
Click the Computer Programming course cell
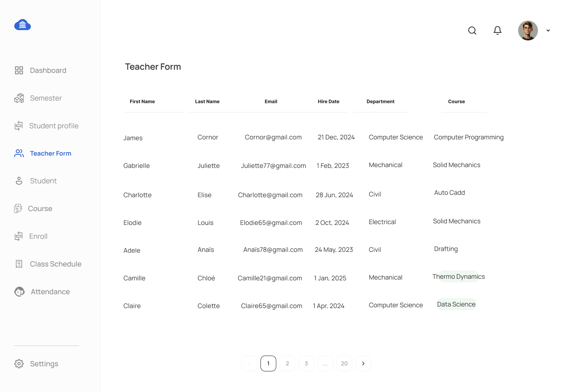click(469, 137)
